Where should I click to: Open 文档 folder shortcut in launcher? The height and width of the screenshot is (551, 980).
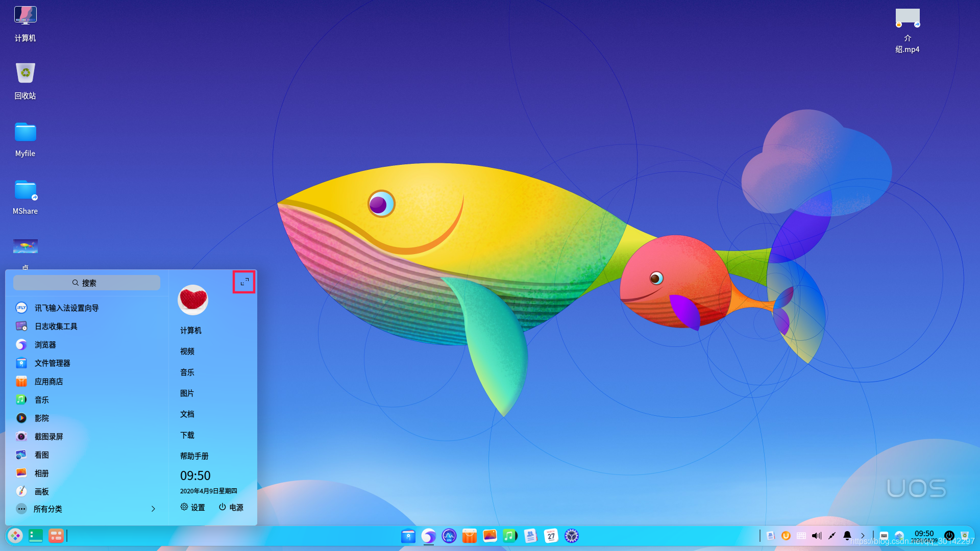(187, 414)
